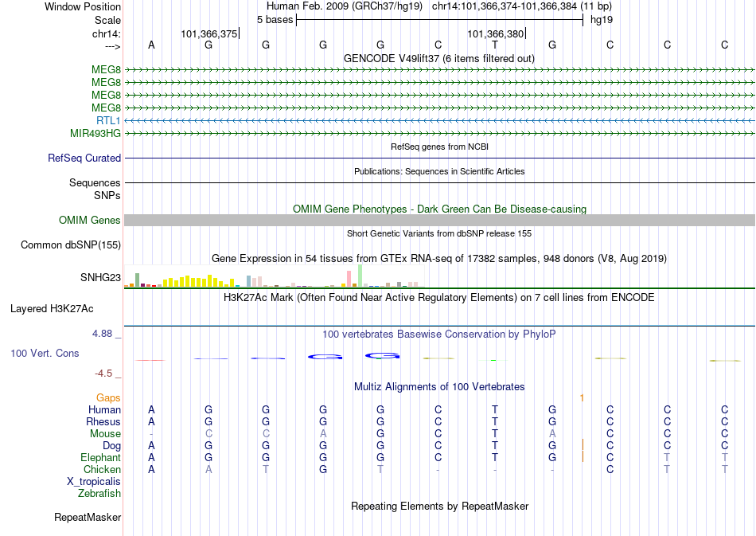The width and height of the screenshot is (756, 536).
Task: Click the 100 Vert. Cons label
Action: click(x=45, y=353)
